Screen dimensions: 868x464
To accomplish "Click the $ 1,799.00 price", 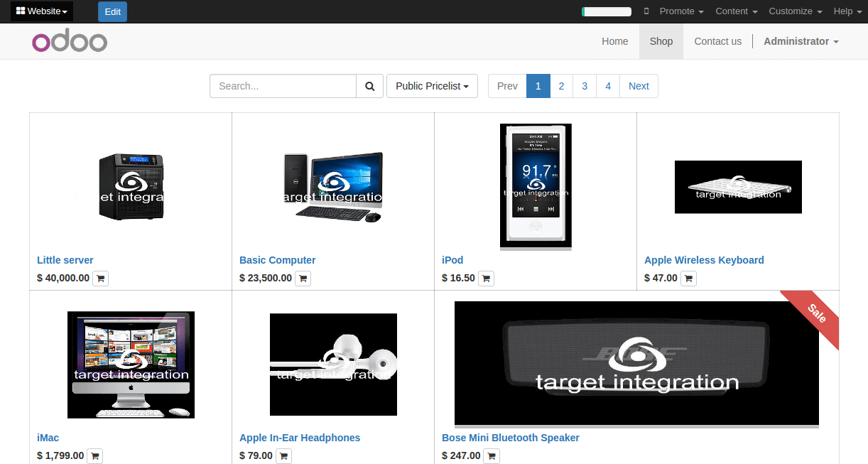I will tap(60, 455).
